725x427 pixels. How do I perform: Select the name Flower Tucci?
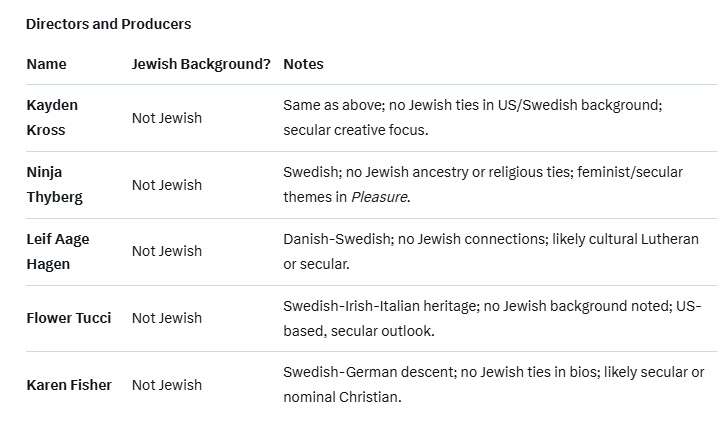(x=68, y=318)
